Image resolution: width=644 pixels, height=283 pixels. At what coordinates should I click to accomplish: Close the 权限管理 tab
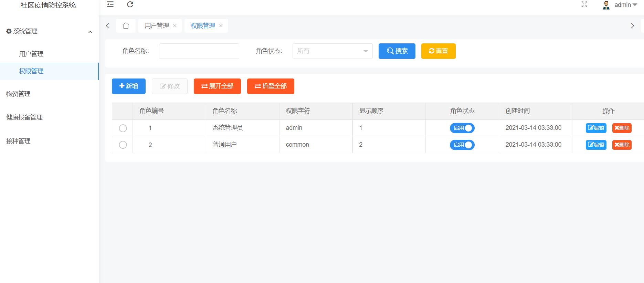tap(221, 25)
